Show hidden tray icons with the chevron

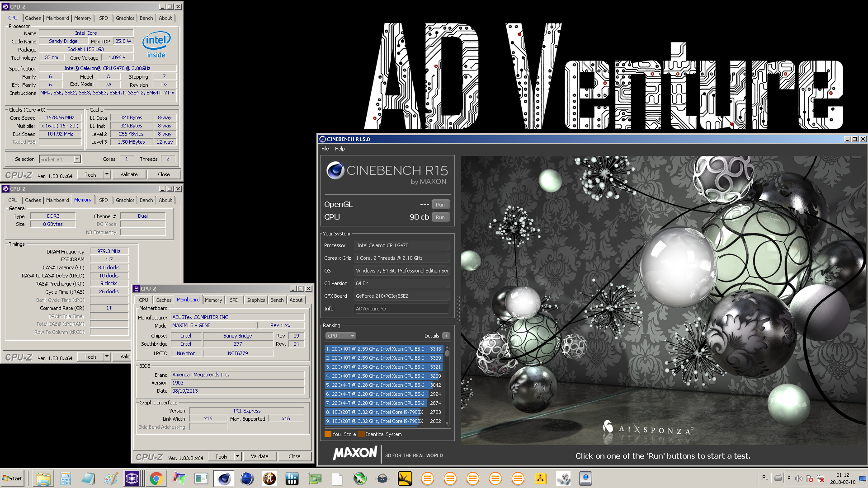coord(789,478)
